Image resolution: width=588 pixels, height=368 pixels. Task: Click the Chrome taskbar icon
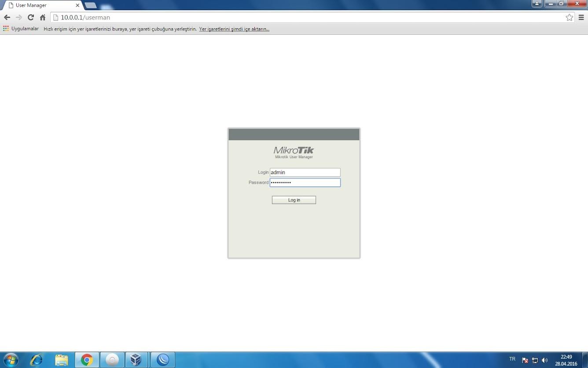(x=87, y=360)
